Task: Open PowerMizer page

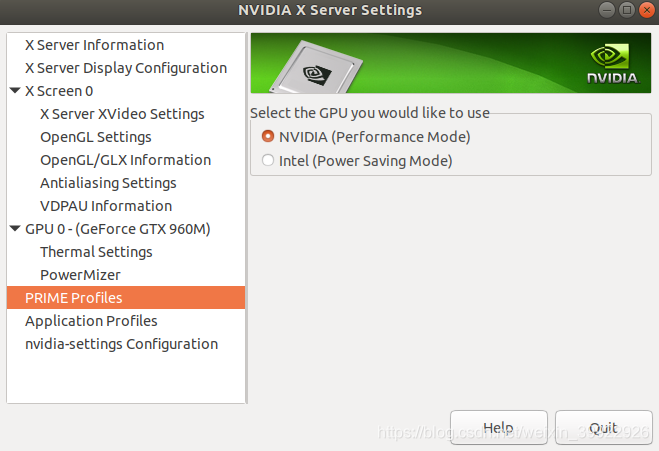Action: pyautogui.click(x=80, y=275)
